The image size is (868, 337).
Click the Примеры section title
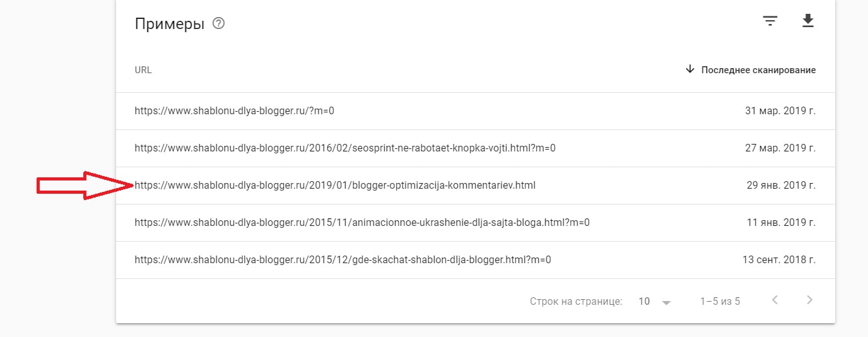coord(170,25)
